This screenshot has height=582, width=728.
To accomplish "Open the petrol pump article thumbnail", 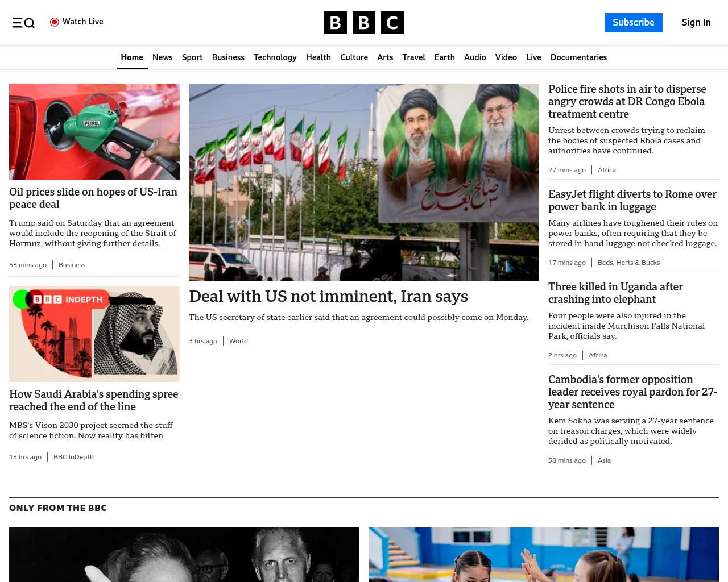I will (94, 132).
